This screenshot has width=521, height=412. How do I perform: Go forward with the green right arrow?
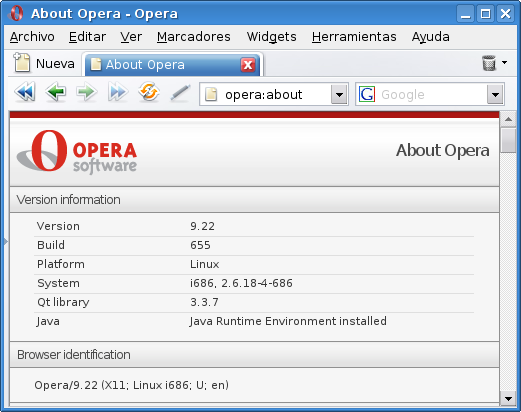pyautogui.click(x=86, y=92)
